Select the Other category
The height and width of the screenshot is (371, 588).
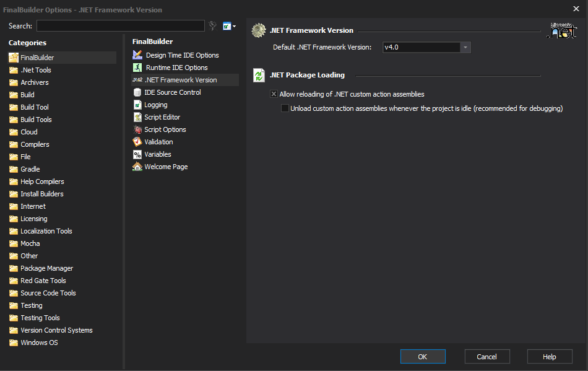29,256
